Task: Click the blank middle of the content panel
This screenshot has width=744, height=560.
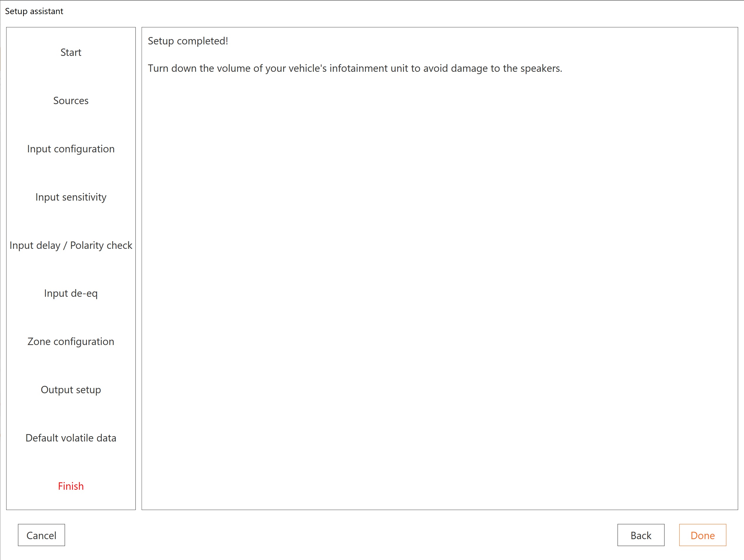Action: (x=439, y=286)
